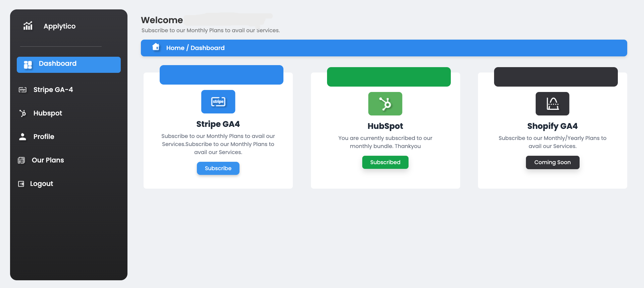Click the dark Shopify GA4 chart tile icon
This screenshot has height=288, width=644.
click(552, 104)
